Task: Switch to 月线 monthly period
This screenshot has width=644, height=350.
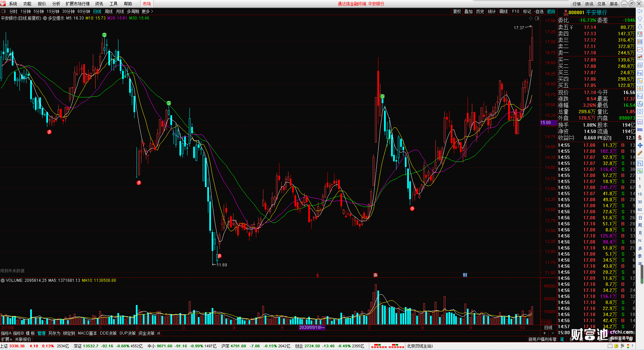Action: click(120, 11)
